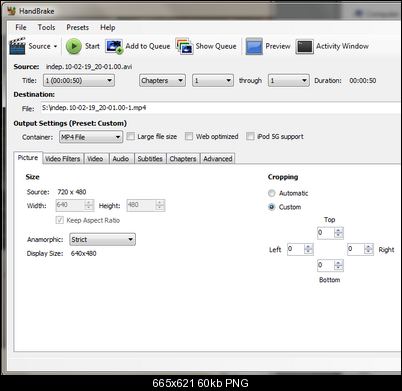Increase the Right crop value
Viewport: 402px width, 391px height.
coord(368,247)
